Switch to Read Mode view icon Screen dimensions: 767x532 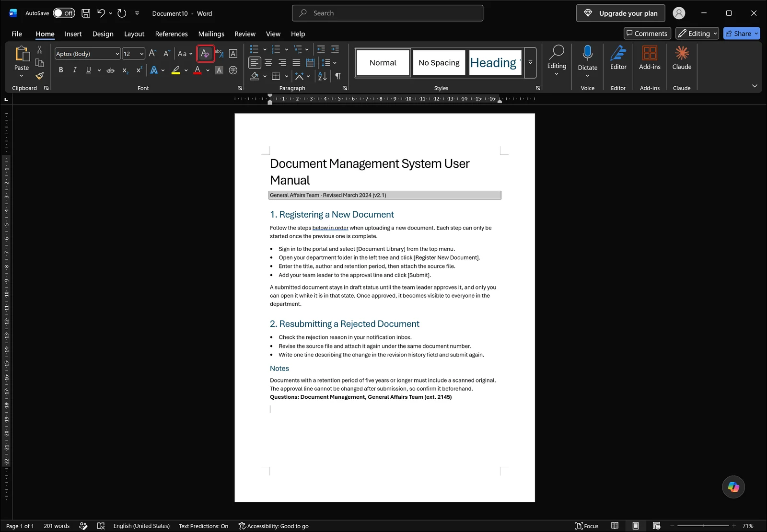tap(615, 526)
